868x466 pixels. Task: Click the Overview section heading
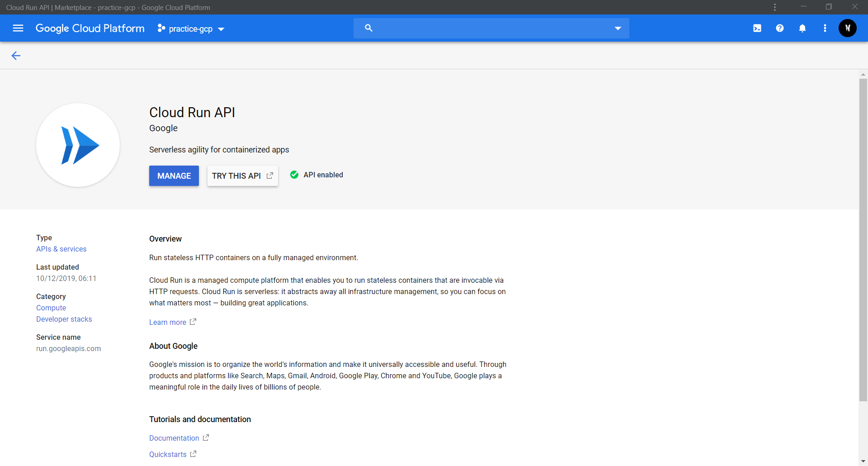[x=165, y=239]
